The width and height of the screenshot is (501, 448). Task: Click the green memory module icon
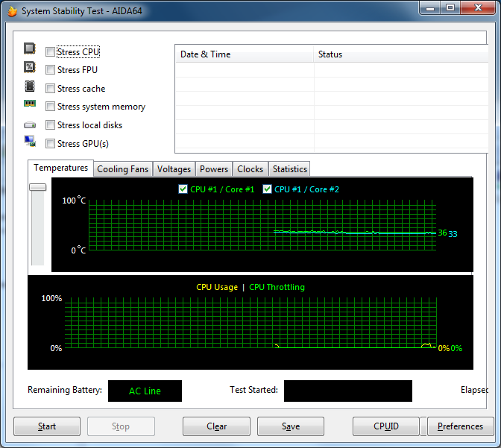coord(30,104)
